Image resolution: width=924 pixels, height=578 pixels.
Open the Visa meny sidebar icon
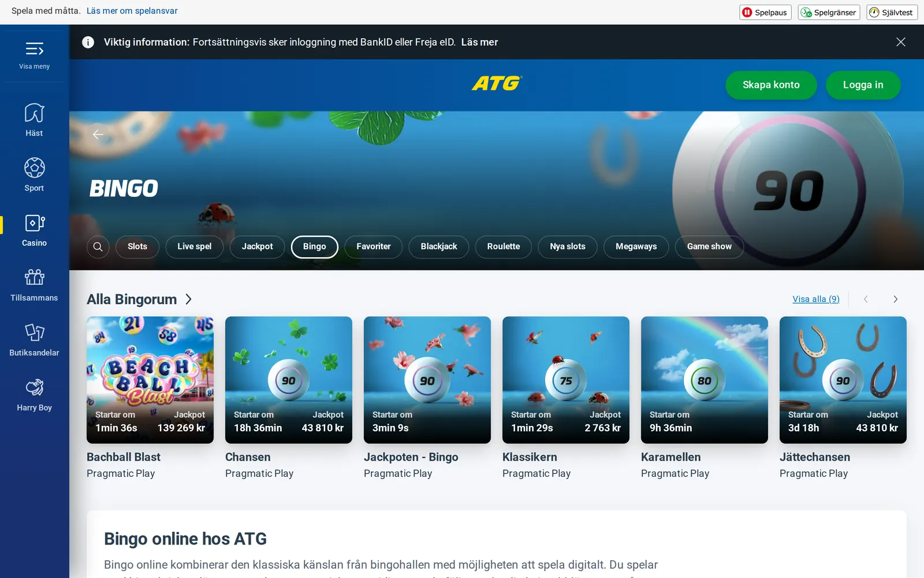(34, 49)
